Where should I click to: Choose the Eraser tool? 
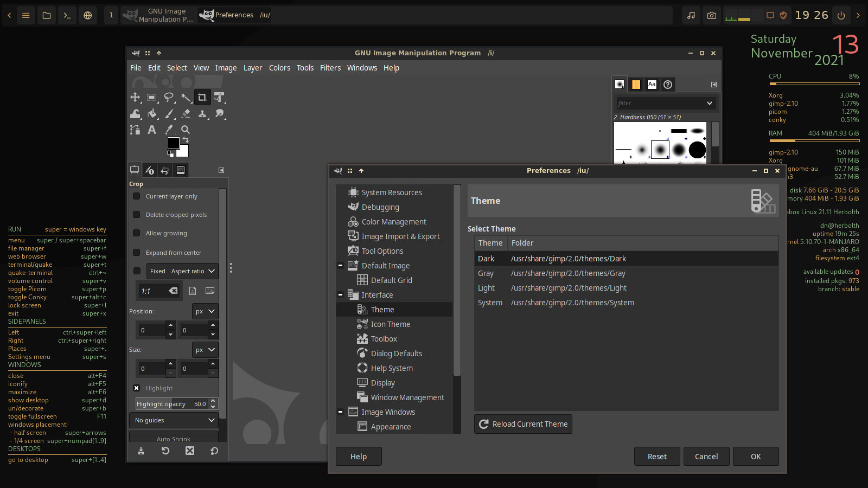(x=186, y=114)
